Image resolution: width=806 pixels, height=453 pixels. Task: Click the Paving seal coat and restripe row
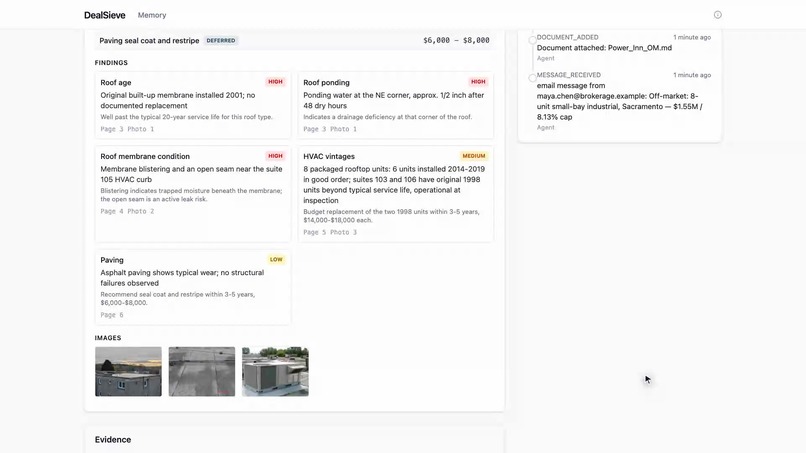tap(295, 41)
